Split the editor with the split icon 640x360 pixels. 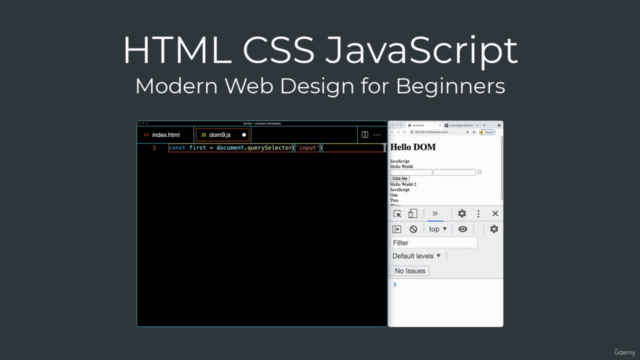click(365, 135)
